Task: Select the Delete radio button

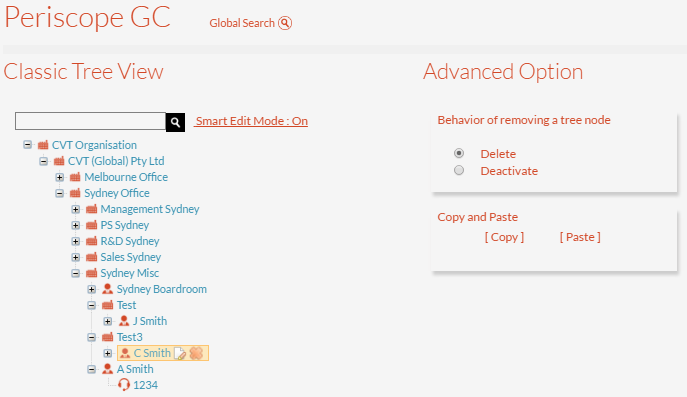Action: 459,153
